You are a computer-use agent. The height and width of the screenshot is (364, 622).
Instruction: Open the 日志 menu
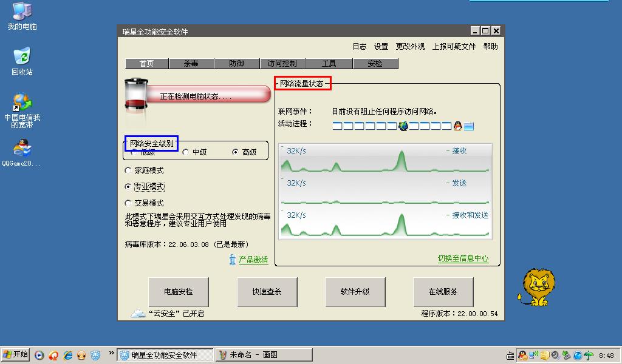click(x=360, y=47)
